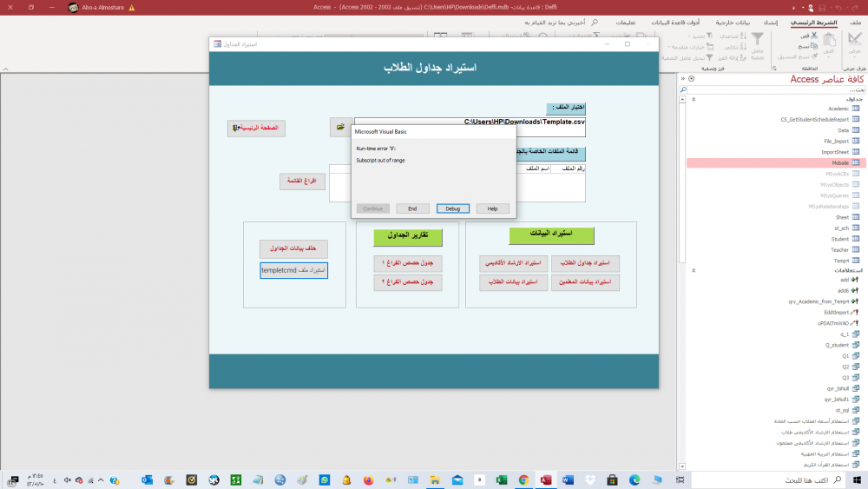Select the Temp4 table icon
Screen dimensions: 868x489
(x=856, y=261)
